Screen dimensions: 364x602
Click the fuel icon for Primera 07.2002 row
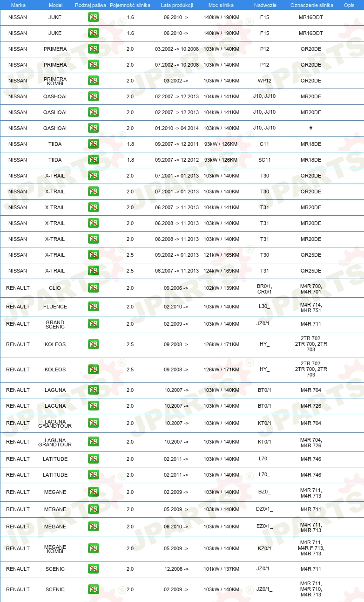pyautogui.click(x=93, y=65)
